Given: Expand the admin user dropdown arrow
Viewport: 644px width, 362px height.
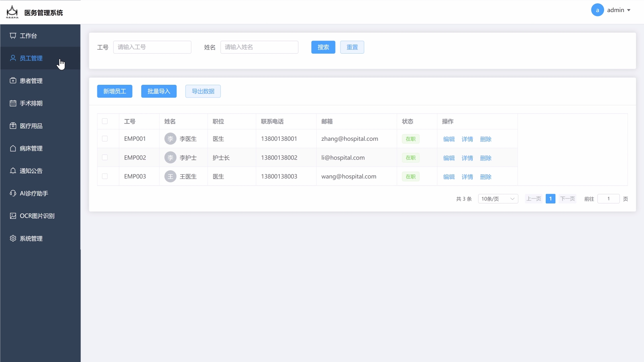Looking at the screenshot, I should click(x=629, y=10).
